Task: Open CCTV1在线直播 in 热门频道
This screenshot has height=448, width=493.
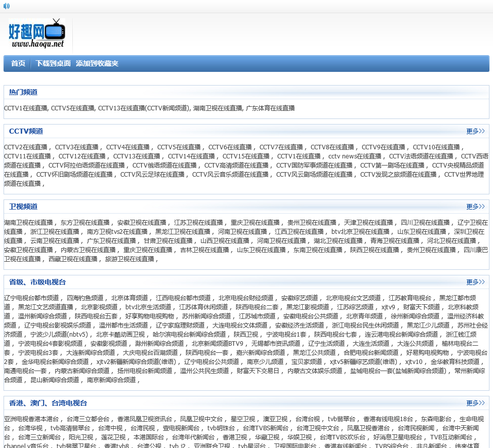Action: click(x=25, y=108)
